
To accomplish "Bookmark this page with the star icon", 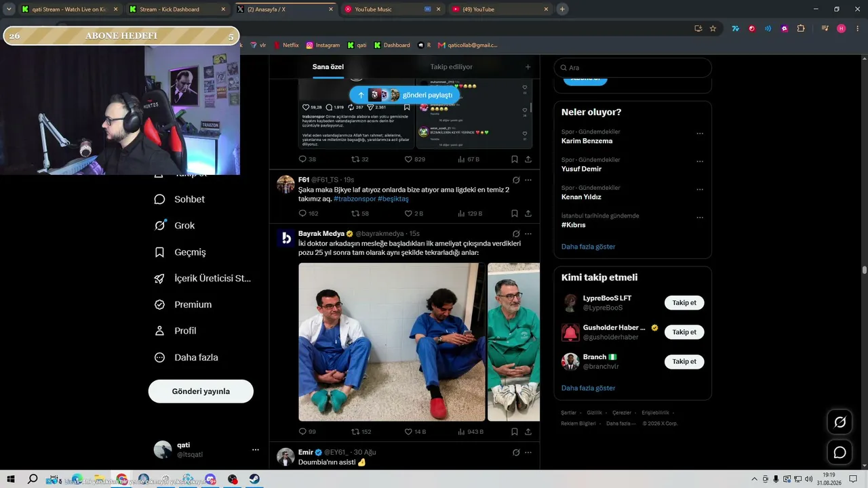I will point(713,28).
